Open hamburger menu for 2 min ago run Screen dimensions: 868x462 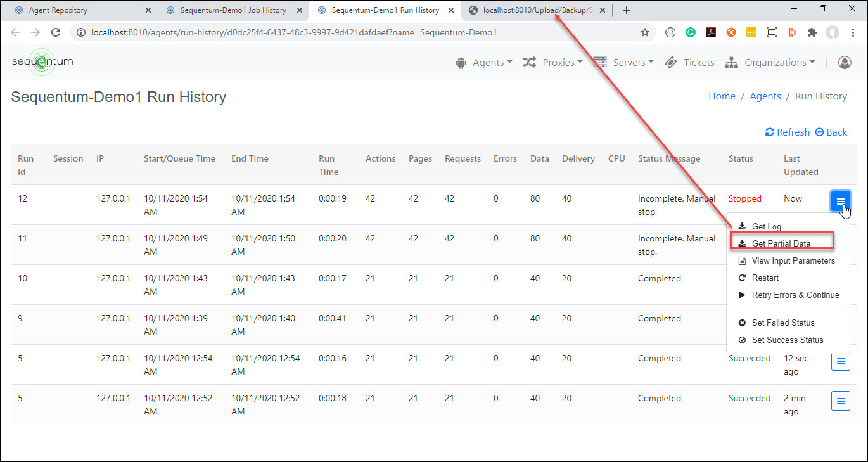(x=840, y=401)
